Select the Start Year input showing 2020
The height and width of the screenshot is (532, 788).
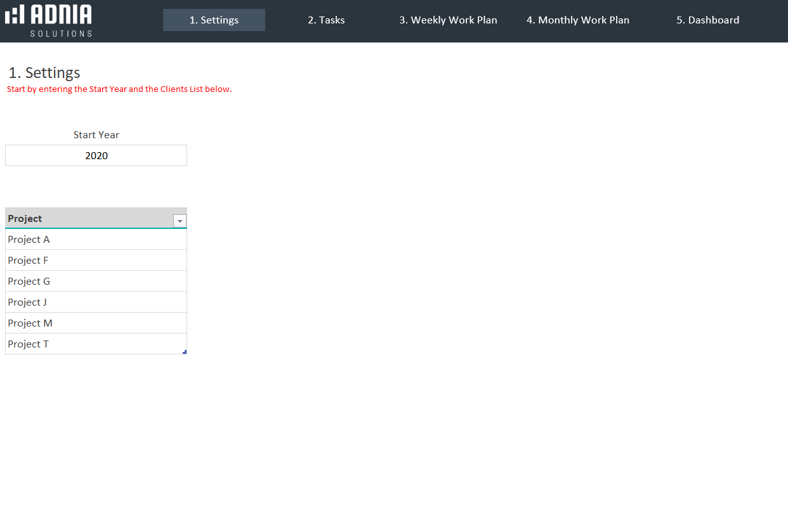[96, 156]
